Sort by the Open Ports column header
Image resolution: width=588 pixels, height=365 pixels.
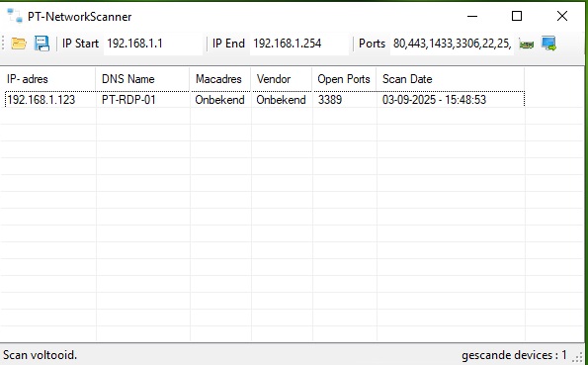(x=344, y=79)
